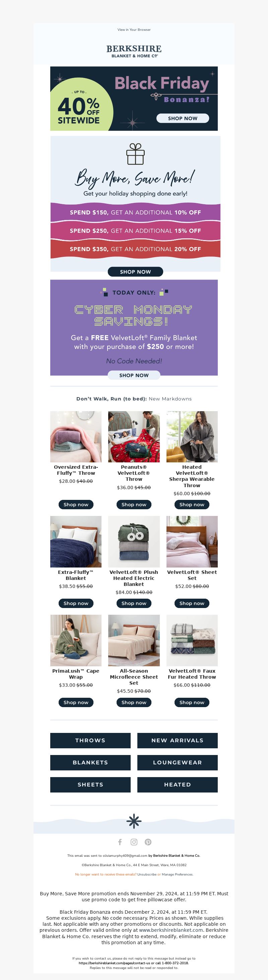
Task: Click Shop Now on Cyber Monday banner
Action: (x=134, y=375)
